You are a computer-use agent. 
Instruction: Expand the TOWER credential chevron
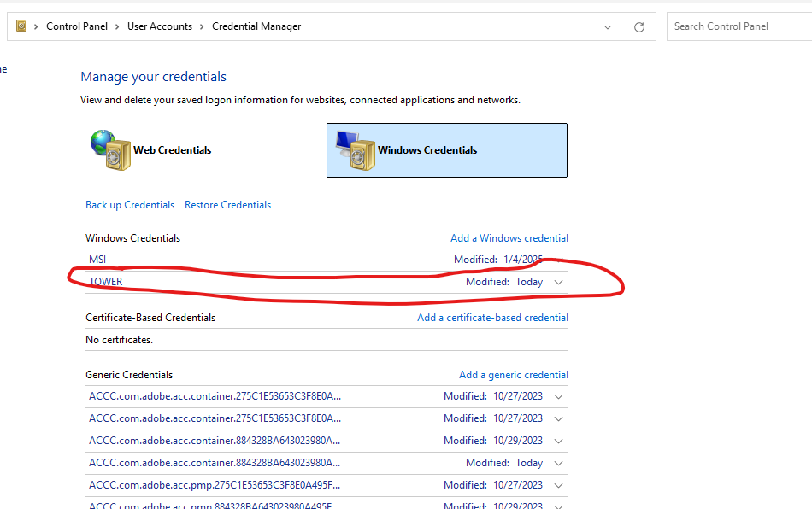(x=558, y=283)
